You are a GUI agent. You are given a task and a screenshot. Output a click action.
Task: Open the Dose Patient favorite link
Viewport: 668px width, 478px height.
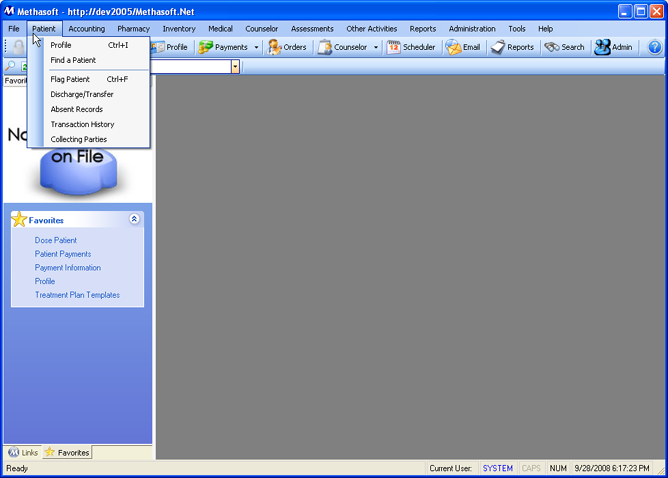[56, 240]
